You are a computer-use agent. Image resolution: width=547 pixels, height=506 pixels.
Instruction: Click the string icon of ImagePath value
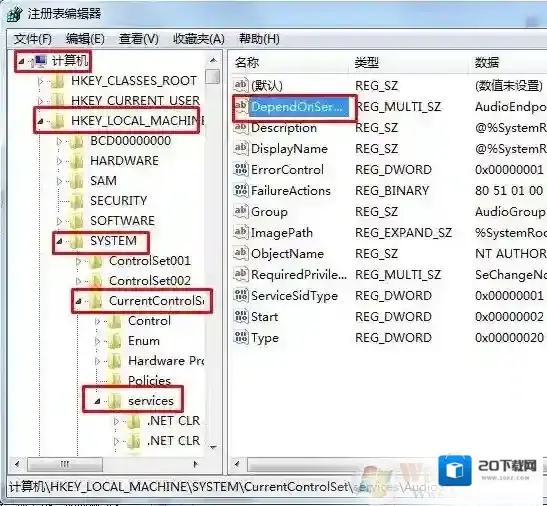(241, 232)
